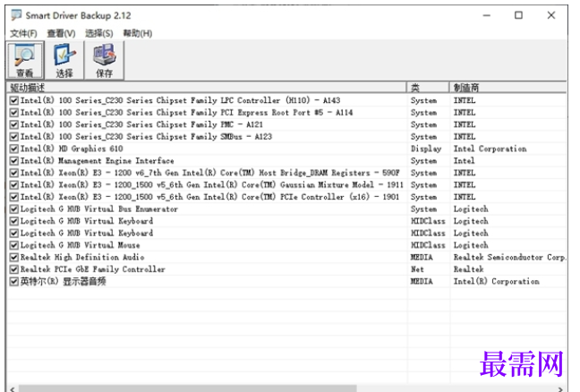Image resolution: width=580 pixels, height=392 pixels.
Task: Uncheck Intel(R) Management Engine Interface driver
Action: pyautogui.click(x=14, y=161)
